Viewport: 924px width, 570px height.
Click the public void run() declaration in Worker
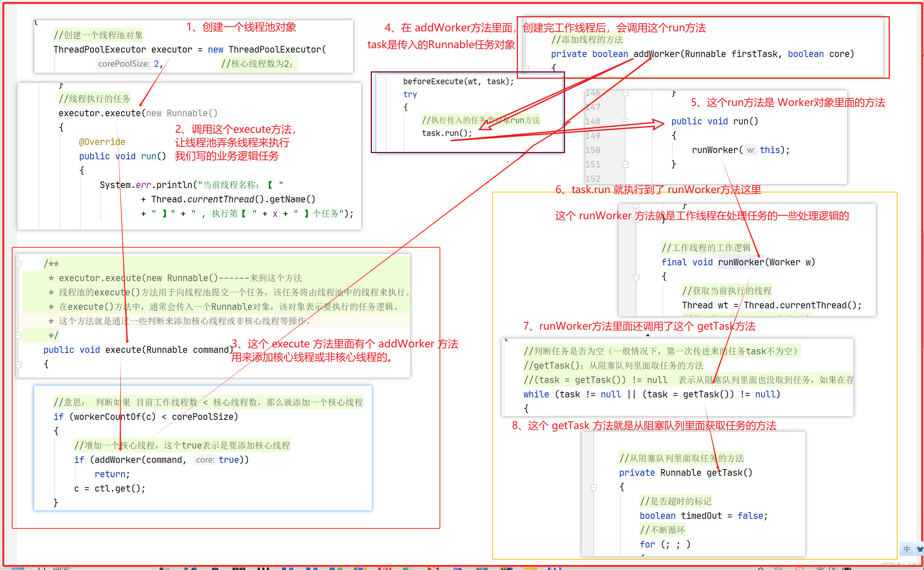(x=714, y=121)
